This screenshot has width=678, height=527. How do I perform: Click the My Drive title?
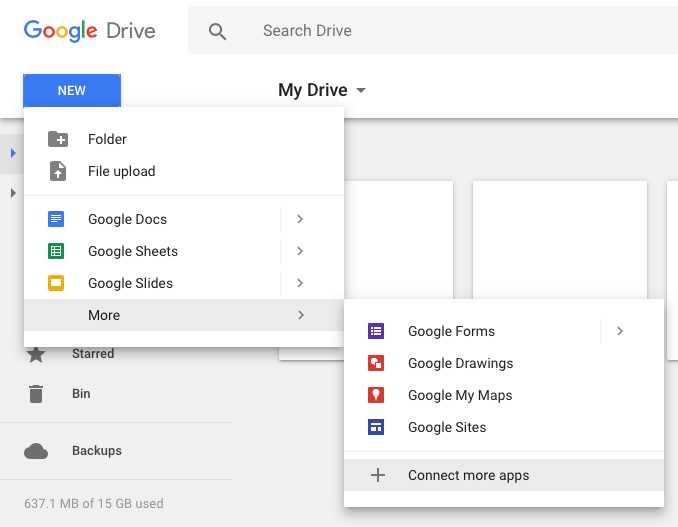(x=313, y=90)
